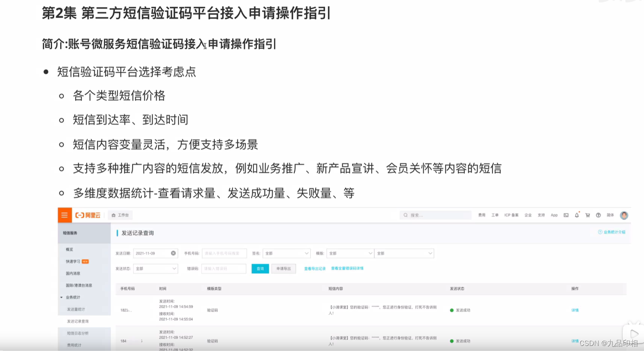The width and height of the screenshot is (644, 351).
Task: Click the phone number starting with 1823
Action: [x=126, y=310]
